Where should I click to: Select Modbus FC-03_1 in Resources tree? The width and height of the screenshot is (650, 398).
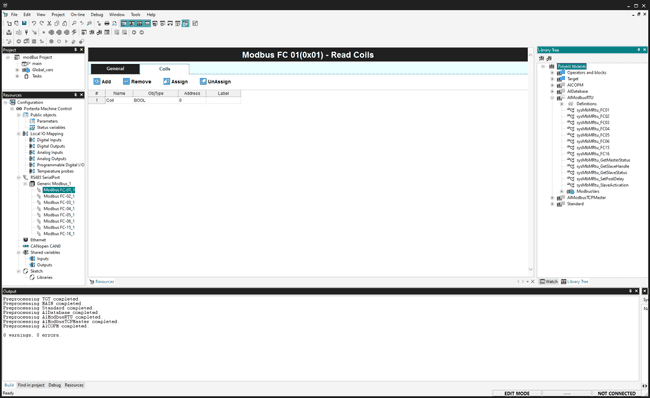coord(59,202)
